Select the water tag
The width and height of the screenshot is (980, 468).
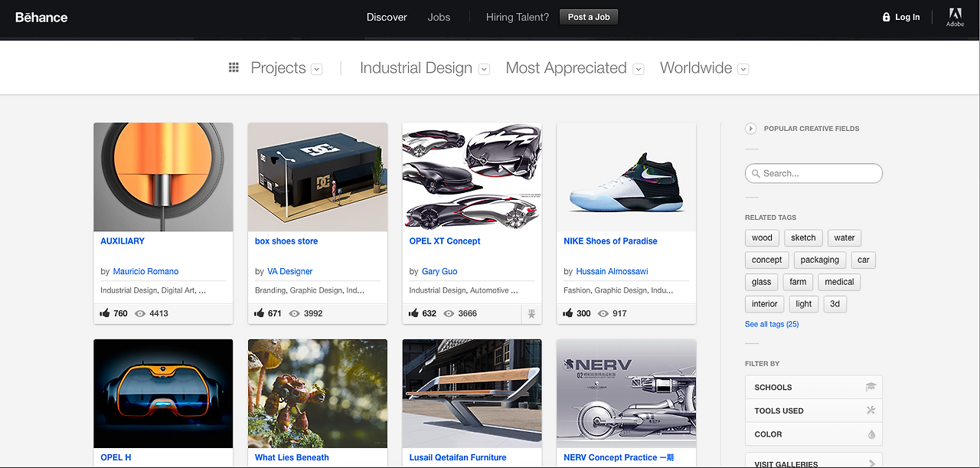[x=844, y=237]
